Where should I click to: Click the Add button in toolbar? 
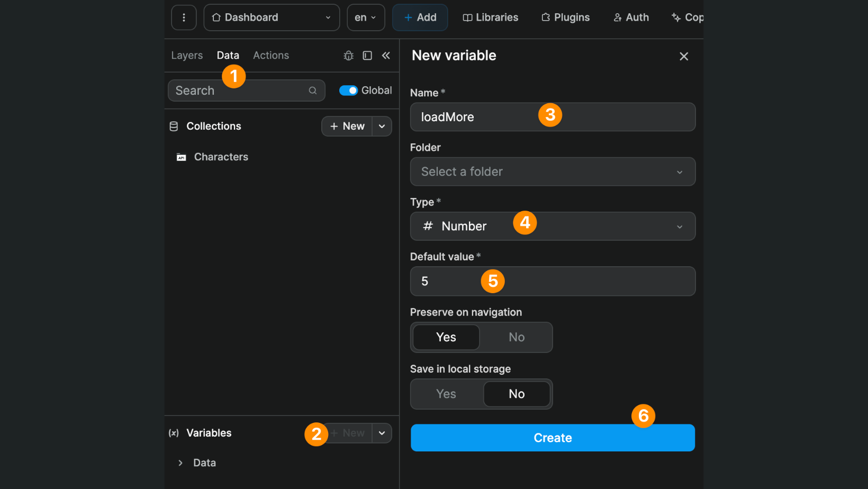(420, 17)
